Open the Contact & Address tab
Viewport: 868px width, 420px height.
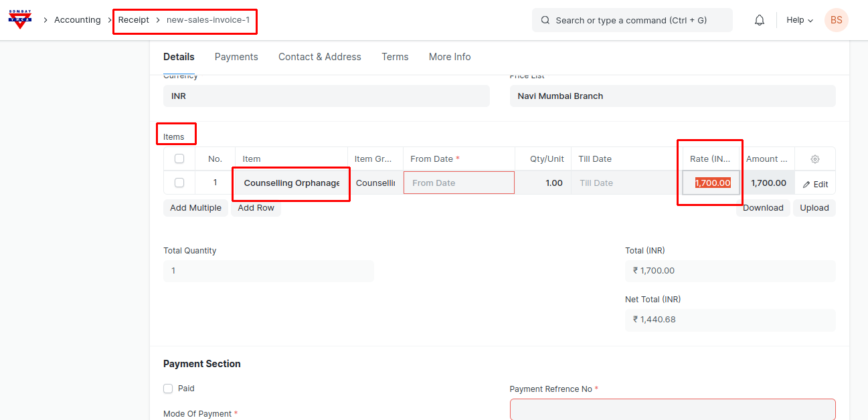319,57
